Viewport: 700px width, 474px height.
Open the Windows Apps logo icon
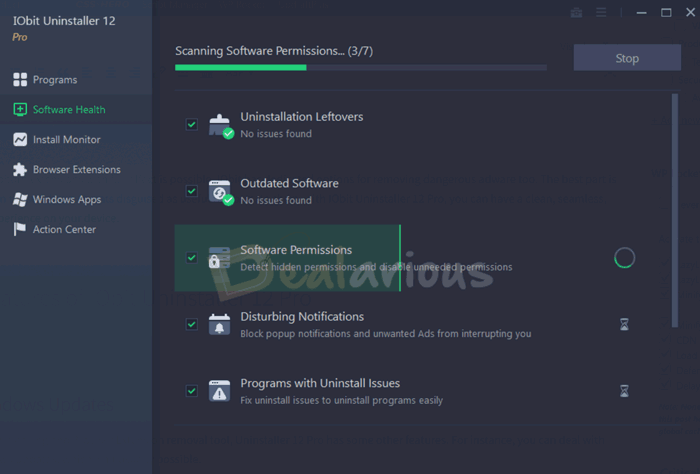tap(20, 200)
